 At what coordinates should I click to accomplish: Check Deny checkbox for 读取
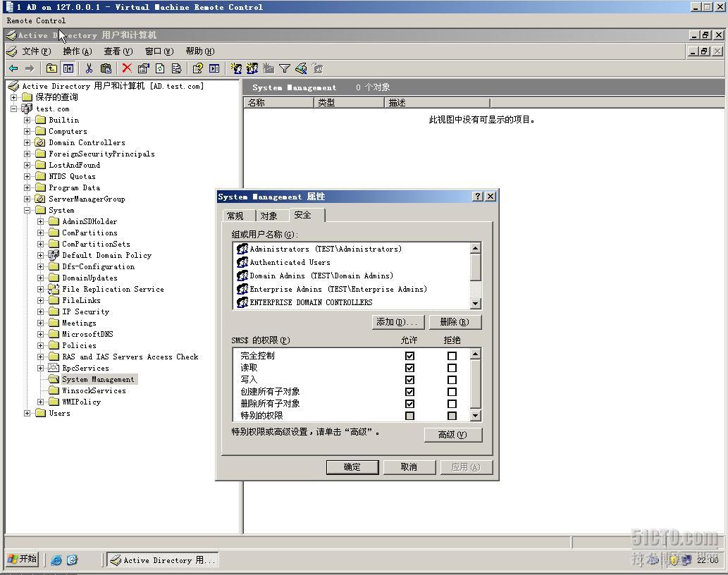click(x=452, y=368)
